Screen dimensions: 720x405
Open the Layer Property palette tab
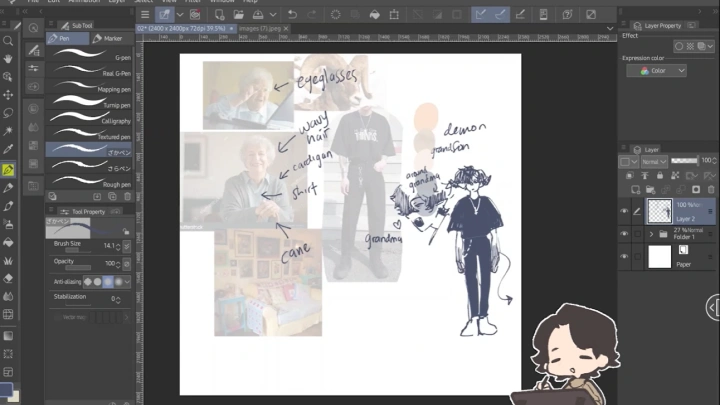[658, 26]
